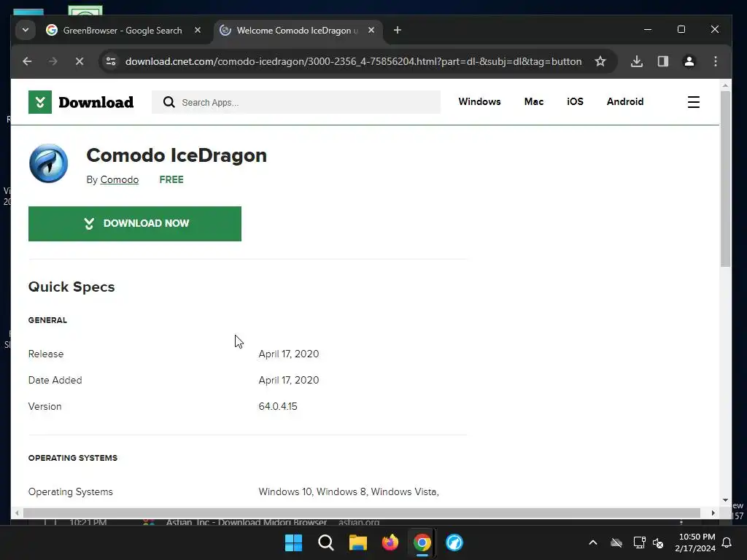Image resolution: width=747 pixels, height=560 pixels.
Task: Select the Welcome Comodo IceDragon tab
Action: [x=298, y=31]
